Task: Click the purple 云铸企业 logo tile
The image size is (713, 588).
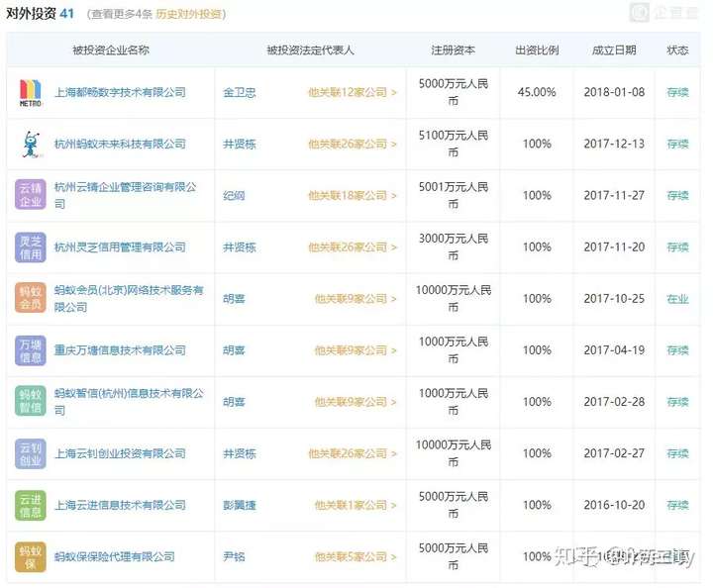Action: (x=31, y=195)
